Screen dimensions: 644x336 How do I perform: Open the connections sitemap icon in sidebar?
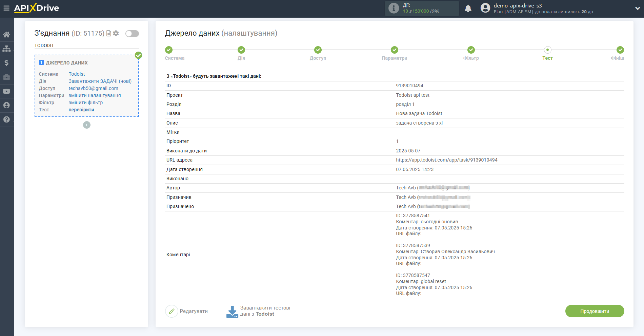6,49
